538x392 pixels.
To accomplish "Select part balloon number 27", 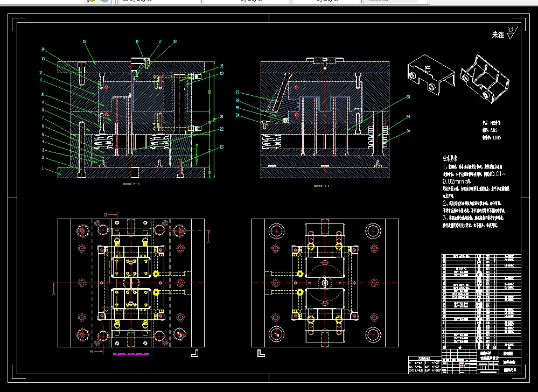I will point(237,93).
